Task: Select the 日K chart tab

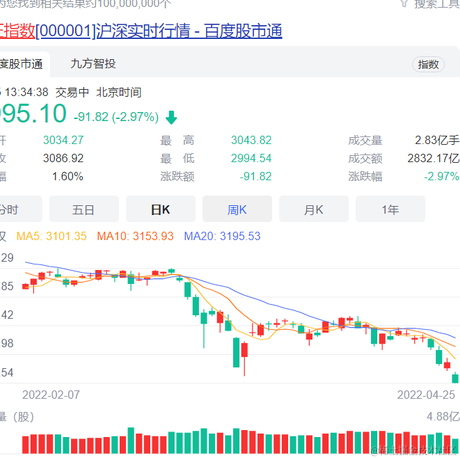Action: tap(160, 209)
